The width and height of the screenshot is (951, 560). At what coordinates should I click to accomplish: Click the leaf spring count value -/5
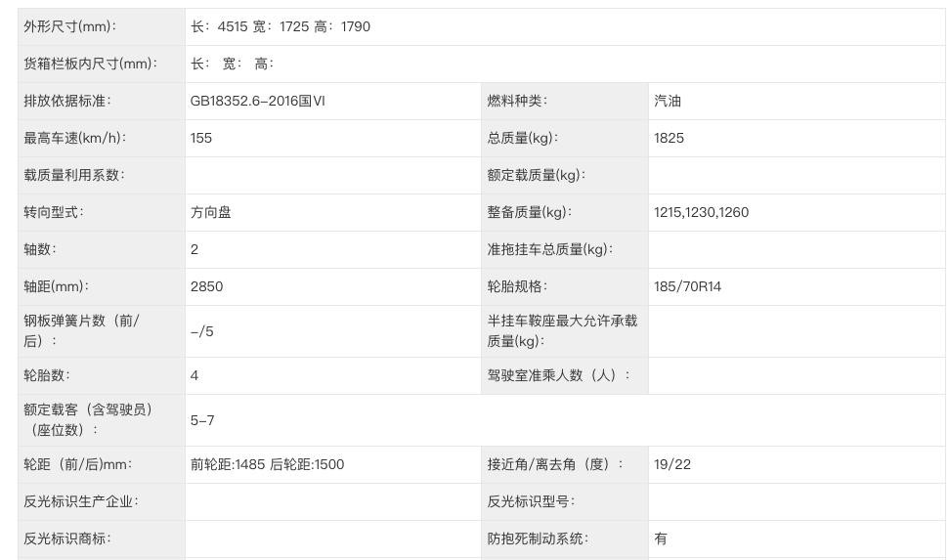click(x=202, y=331)
